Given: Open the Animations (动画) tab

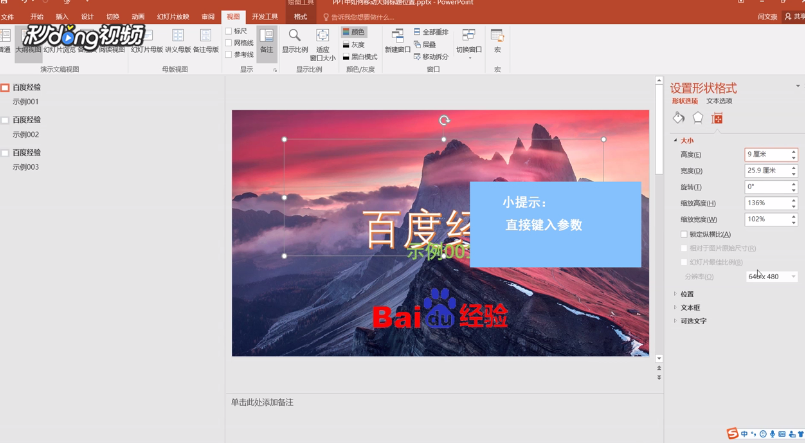Looking at the screenshot, I should click(x=138, y=17).
